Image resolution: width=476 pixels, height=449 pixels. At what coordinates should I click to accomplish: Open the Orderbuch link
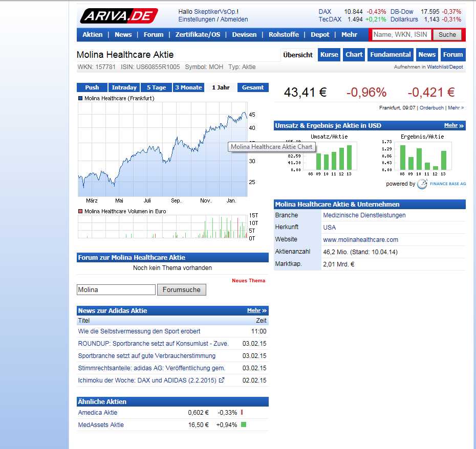tap(431, 108)
